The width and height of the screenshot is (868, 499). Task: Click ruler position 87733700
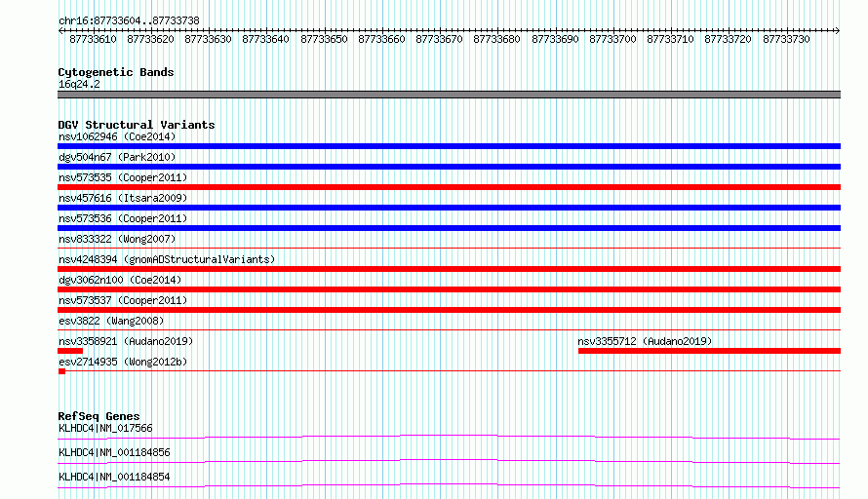[x=612, y=39]
